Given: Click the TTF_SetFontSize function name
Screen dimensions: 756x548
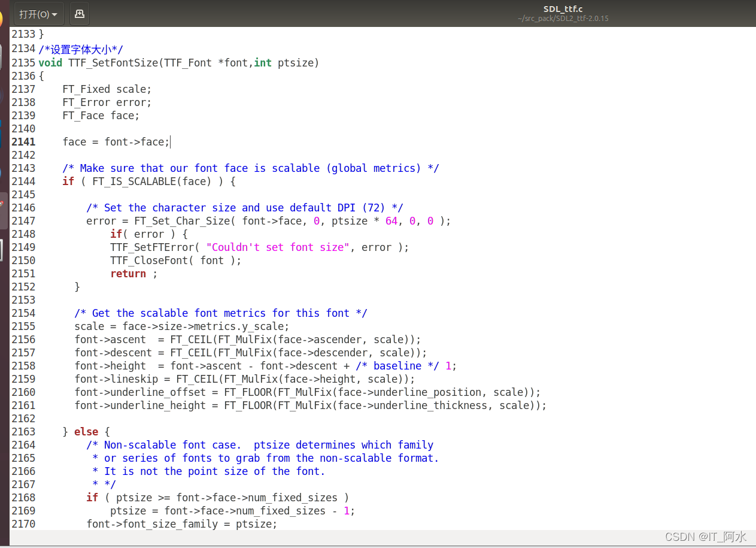Looking at the screenshot, I should point(113,63).
